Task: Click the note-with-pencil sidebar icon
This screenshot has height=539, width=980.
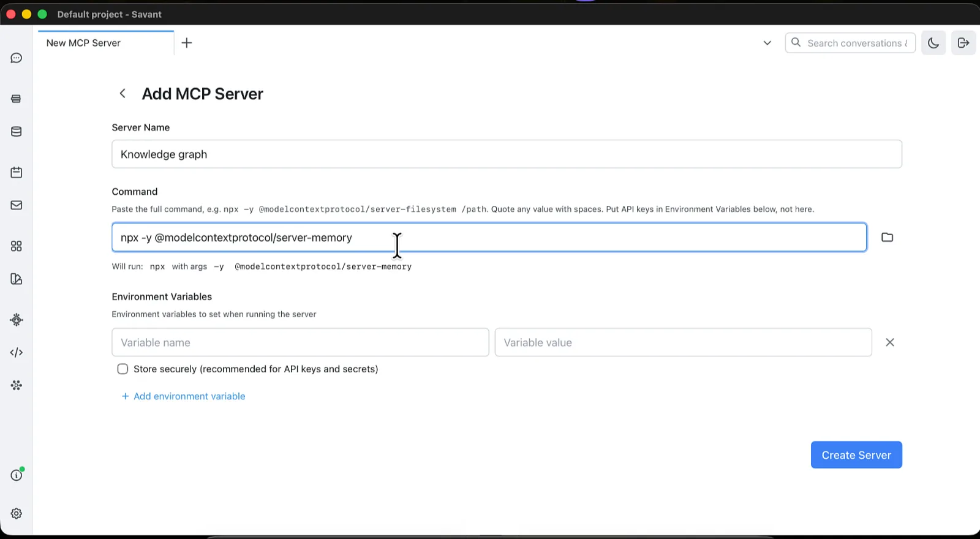Action: (17, 279)
